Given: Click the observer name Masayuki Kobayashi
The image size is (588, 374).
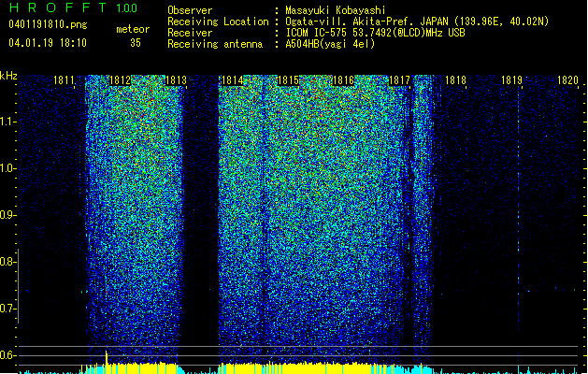Looking at the screenshot, I should pyautogui.click(x=336, y=10).
